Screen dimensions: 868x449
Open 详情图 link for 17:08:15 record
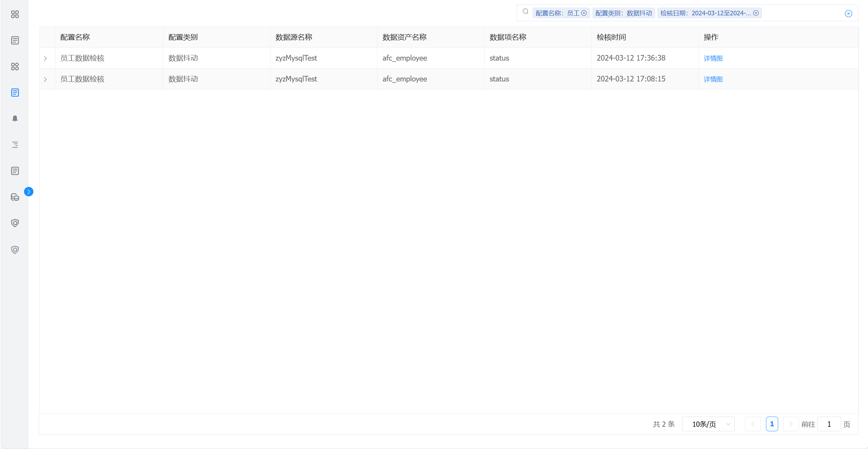point(713,79)
